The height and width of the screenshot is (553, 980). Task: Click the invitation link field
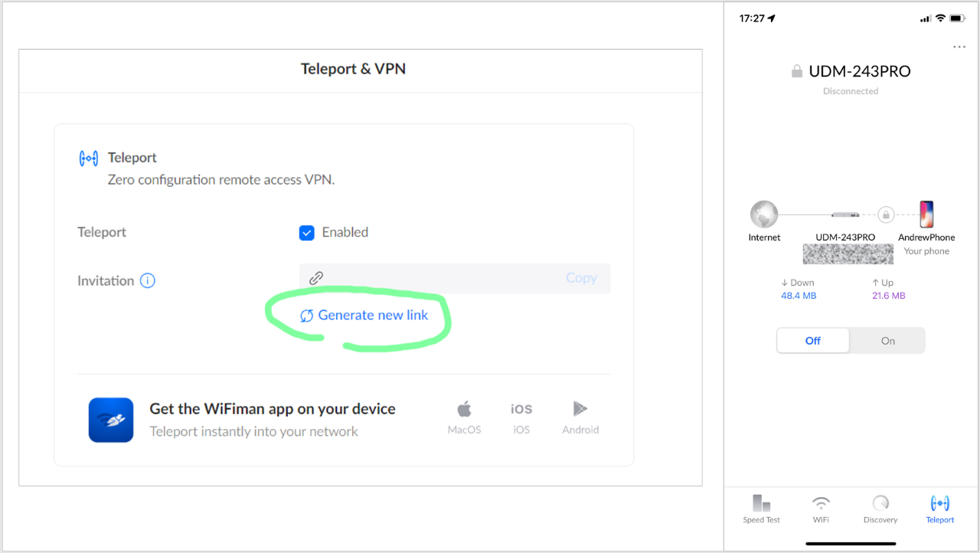[436, 279]
